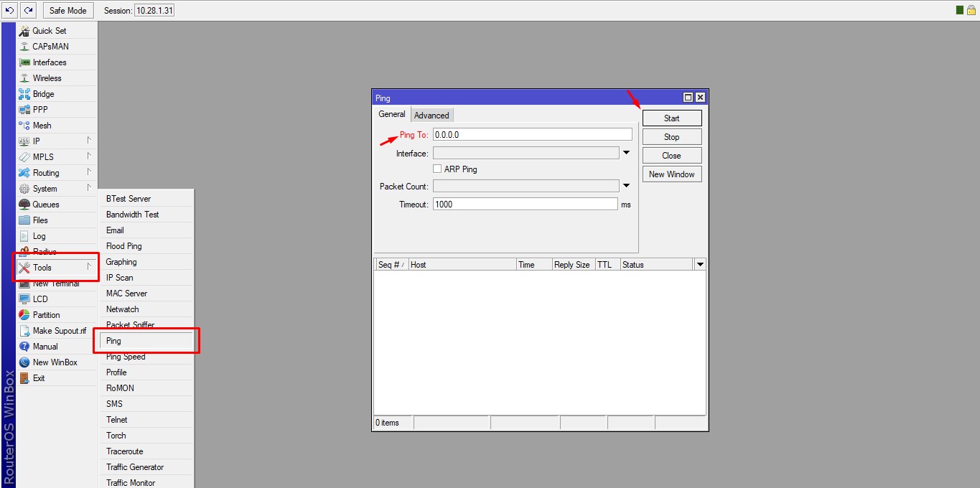
Task: Click the Start button
Action: point(672,118)
